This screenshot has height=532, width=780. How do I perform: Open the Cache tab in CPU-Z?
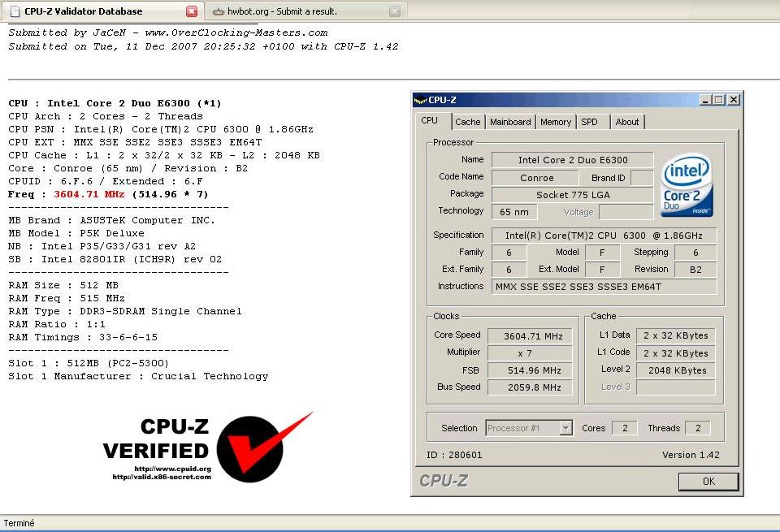[x=468, y=122]
